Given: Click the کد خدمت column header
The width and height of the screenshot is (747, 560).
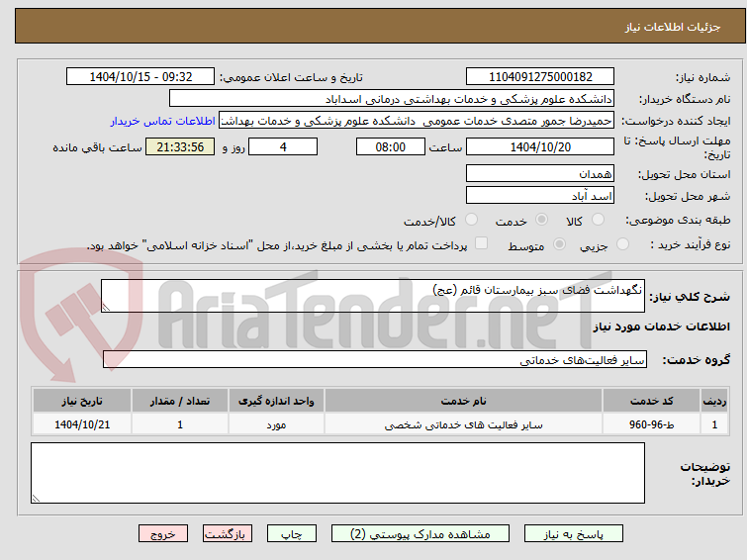Looking at the screenshot, I should [x=651, y=401].
